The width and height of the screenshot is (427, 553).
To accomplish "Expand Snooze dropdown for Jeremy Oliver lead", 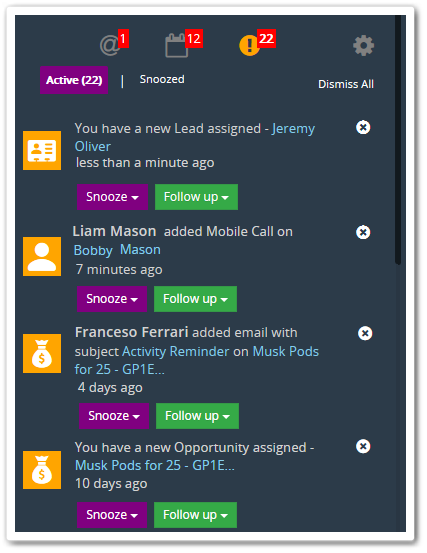I will point(112,197).
